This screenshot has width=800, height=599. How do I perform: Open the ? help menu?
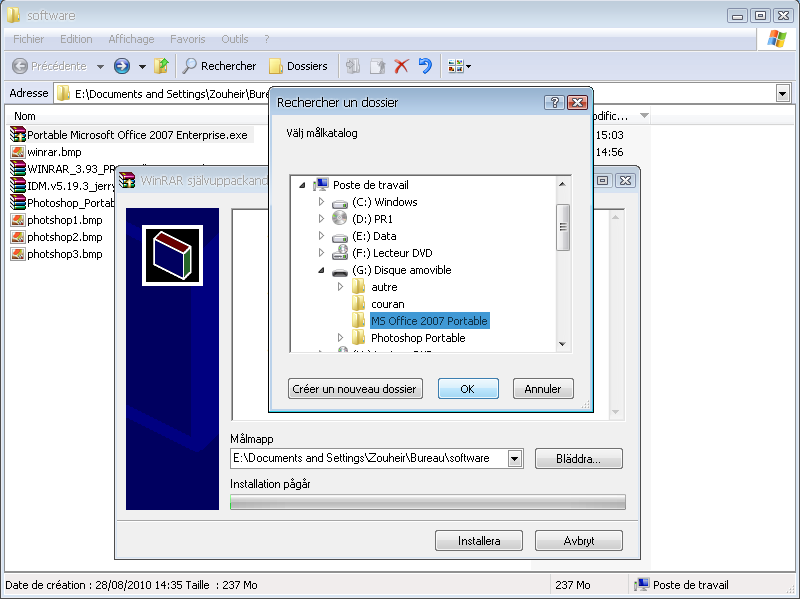(x=267, y=39)
